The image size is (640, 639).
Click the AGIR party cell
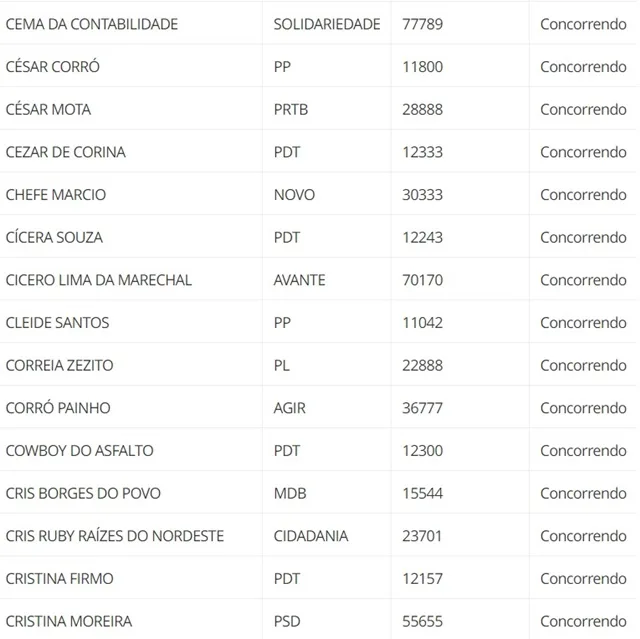pos(289,408)
